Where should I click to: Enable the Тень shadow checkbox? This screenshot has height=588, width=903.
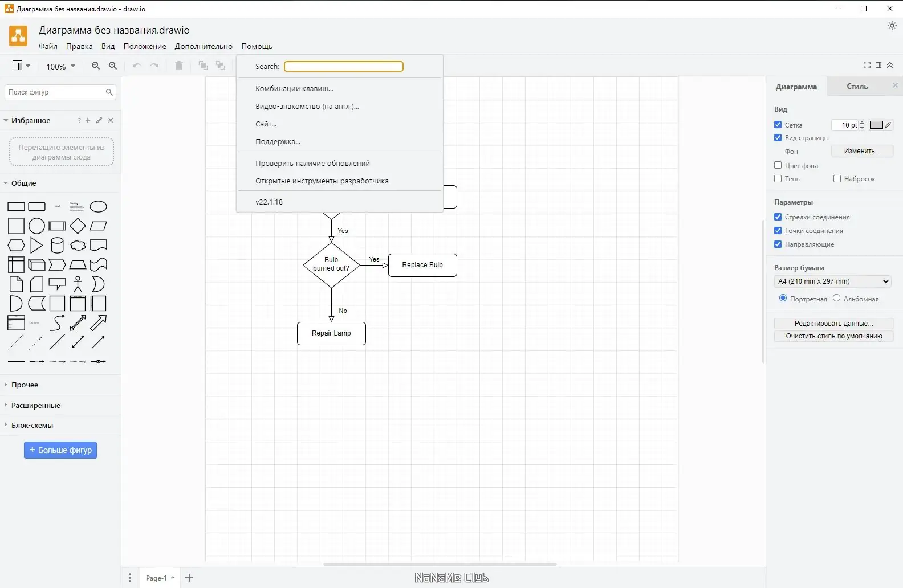[x=778, y=179]
